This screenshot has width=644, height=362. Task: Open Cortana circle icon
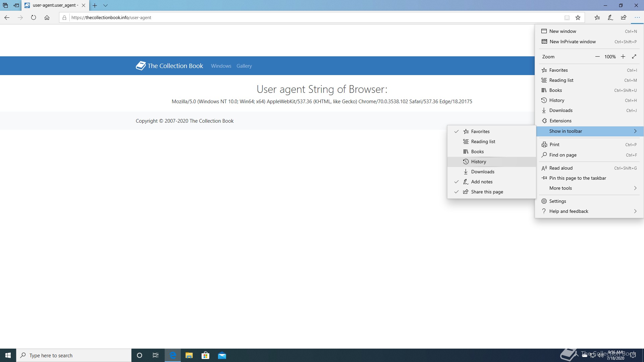(140, 355)
